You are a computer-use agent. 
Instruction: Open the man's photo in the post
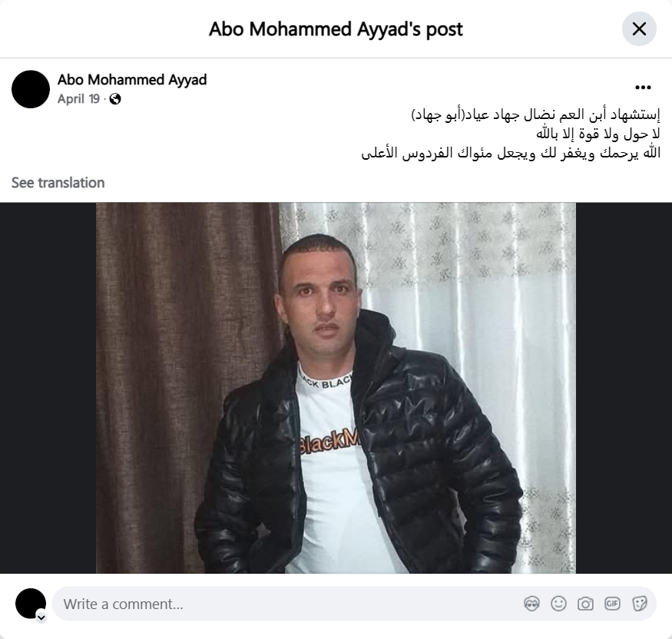pos(336,388)
